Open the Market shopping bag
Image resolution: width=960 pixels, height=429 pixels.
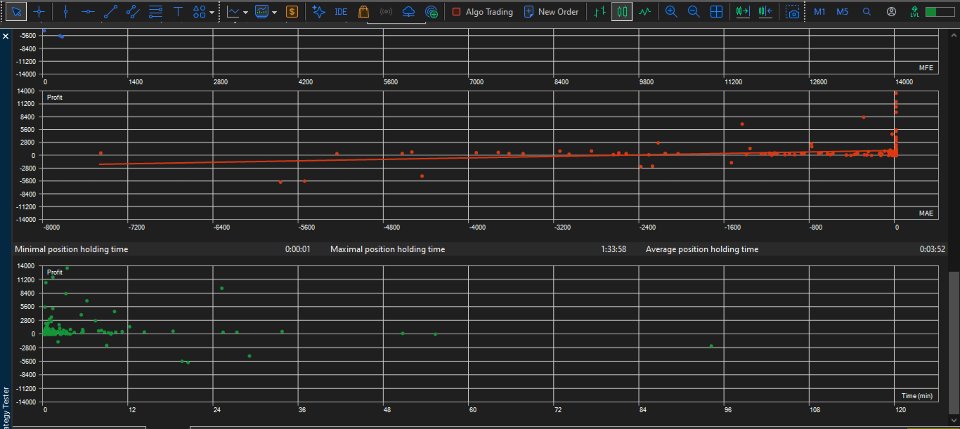(364, 12)
